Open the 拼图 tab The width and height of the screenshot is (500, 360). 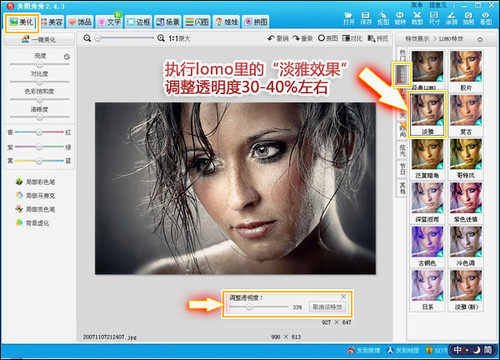(x=256, y=22)
